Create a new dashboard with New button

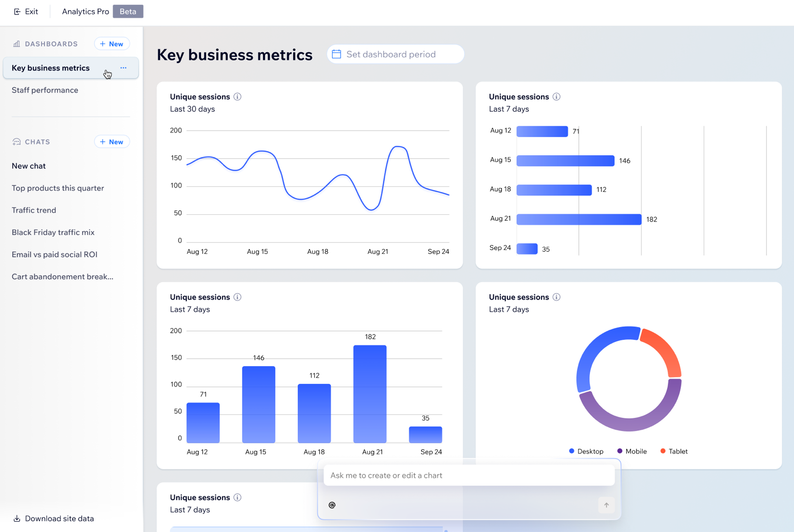(112, 44)
